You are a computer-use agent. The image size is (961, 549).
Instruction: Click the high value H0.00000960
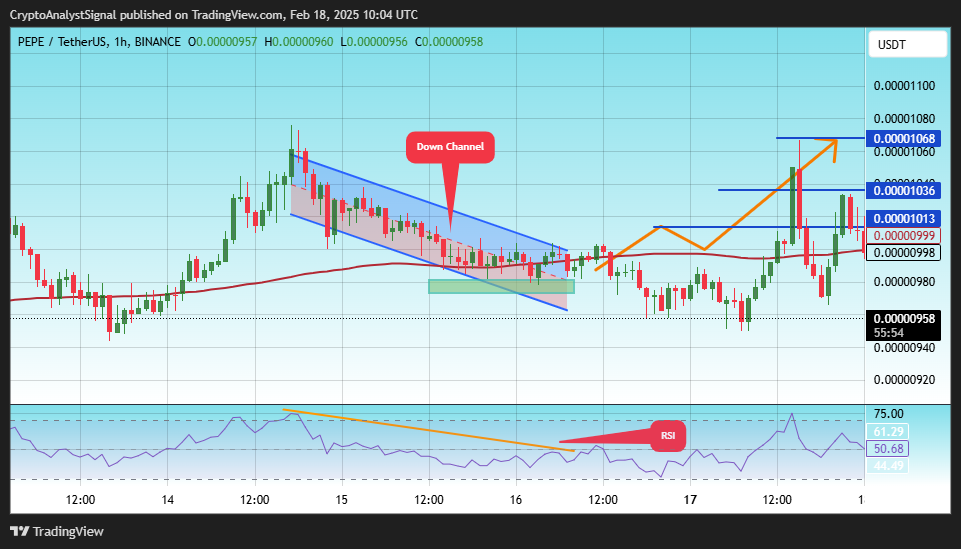299,42
